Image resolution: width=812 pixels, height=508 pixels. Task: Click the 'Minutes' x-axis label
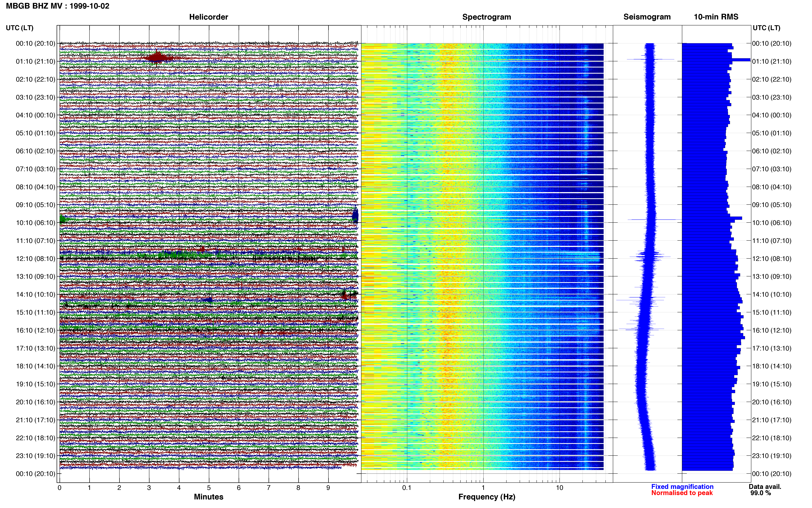tap(209, 497)
